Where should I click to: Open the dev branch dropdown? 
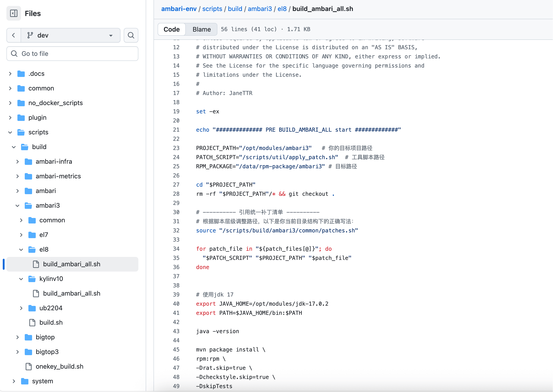coord(71,35)
